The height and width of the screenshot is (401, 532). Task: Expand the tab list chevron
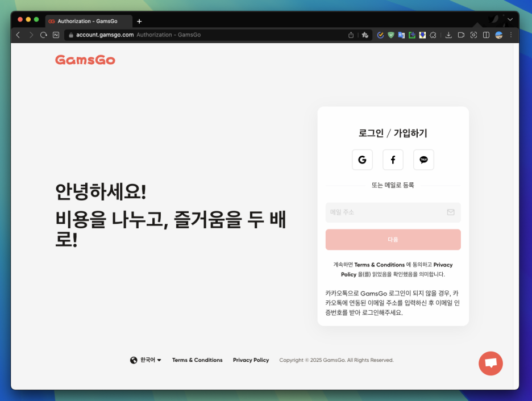tap(510, 20)
